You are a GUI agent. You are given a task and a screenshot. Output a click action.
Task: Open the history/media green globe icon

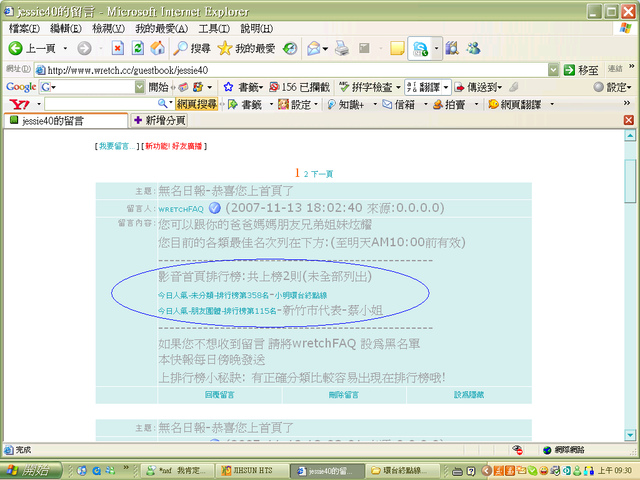pos(290,49)
